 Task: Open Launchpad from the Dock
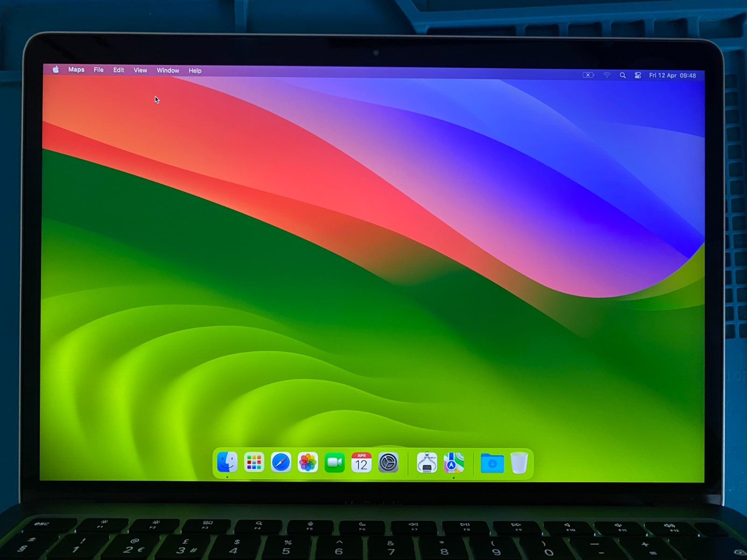254,462
